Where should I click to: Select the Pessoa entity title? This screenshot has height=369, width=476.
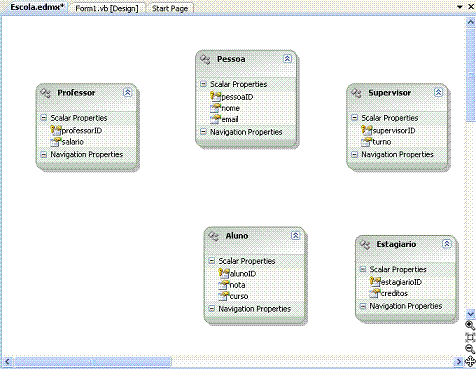click(x=231, y=59)
